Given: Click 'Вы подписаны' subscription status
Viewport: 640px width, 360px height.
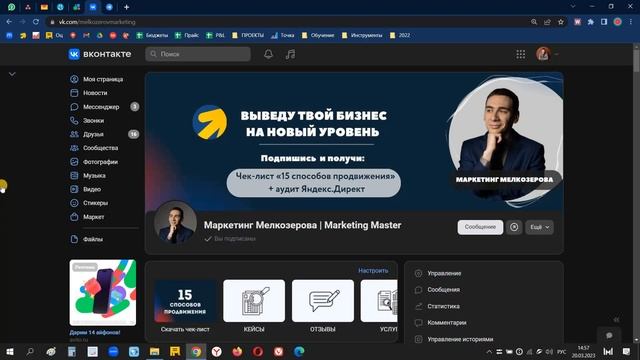Looking at the screenshot, I should (x=230, y=239).
